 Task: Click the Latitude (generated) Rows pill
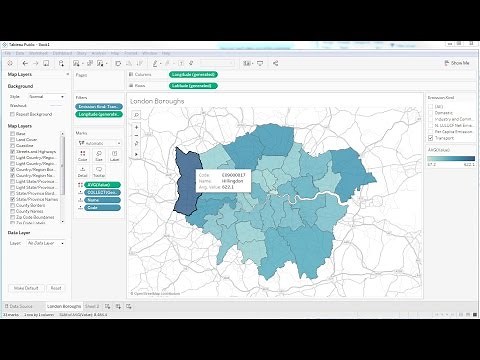coord(193,86)
